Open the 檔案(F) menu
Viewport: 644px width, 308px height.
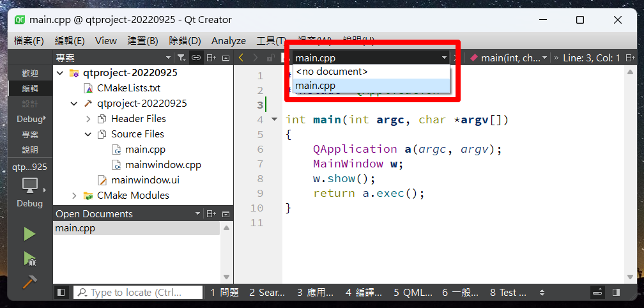click(x=29, y=41)
